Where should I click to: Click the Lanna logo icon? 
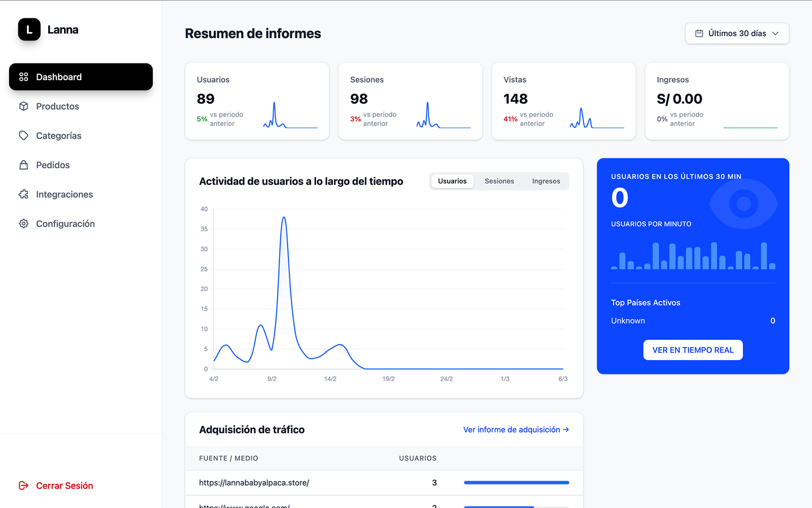(x=29, y=29)
